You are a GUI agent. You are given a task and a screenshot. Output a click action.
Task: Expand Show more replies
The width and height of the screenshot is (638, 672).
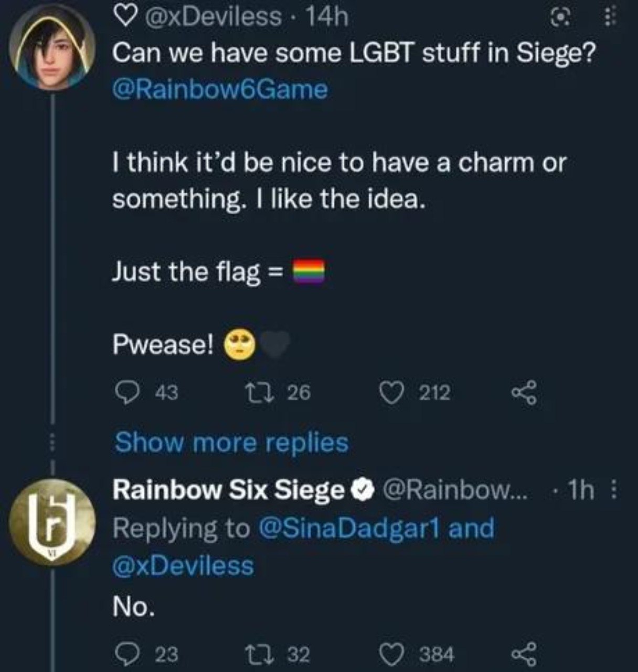(x=231, y=442)
